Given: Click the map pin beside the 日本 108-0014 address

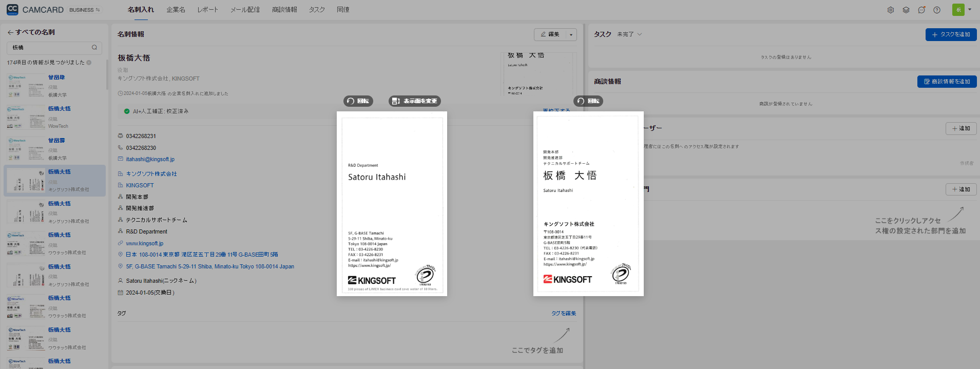Looking at the screenshot, I should (121, 255).
